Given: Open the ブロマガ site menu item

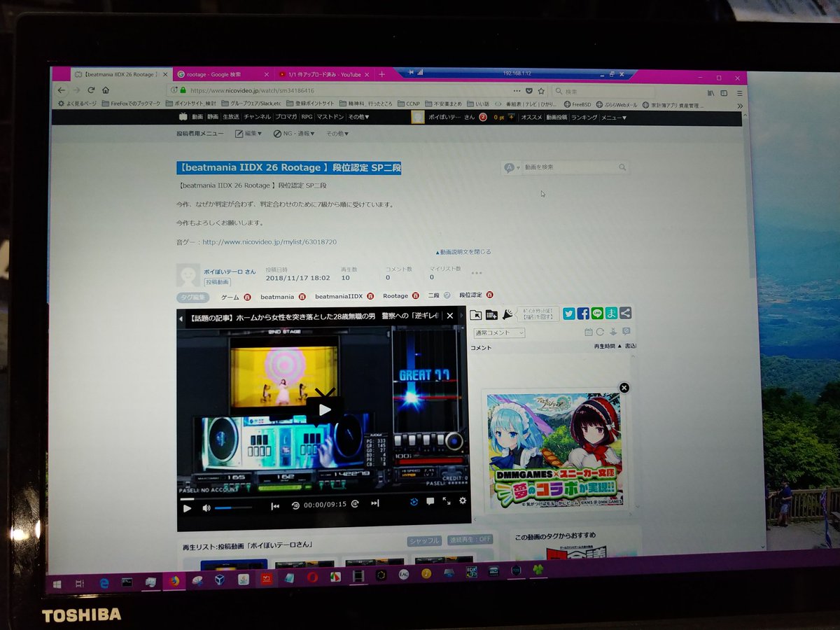Looking at the screenshot, I should [286, 117].
